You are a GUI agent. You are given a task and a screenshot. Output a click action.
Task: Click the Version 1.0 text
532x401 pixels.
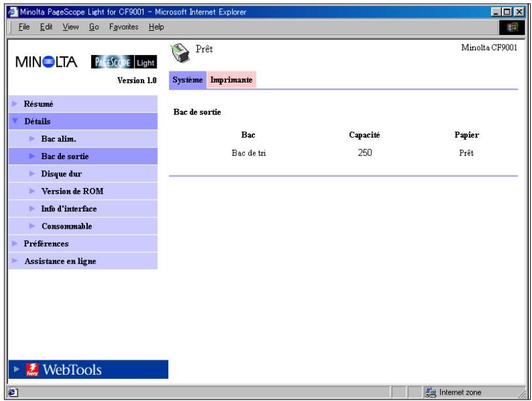tap(137, 81)
